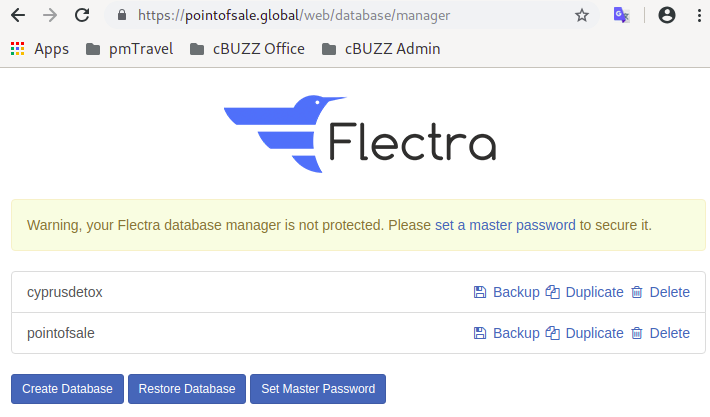Viewport: 710px width, 417px height.
Task: Open the Google Translate extension icon
Action: (x=621, y=15)
